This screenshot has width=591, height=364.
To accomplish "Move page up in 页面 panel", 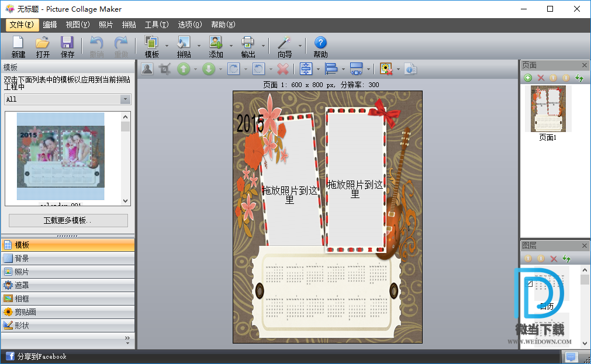I will point(554,78).
